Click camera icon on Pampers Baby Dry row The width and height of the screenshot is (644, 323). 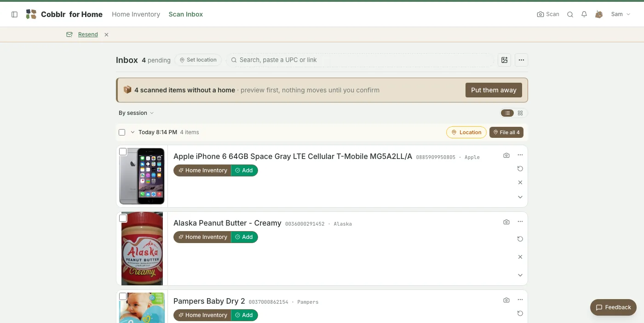point(506,300)
